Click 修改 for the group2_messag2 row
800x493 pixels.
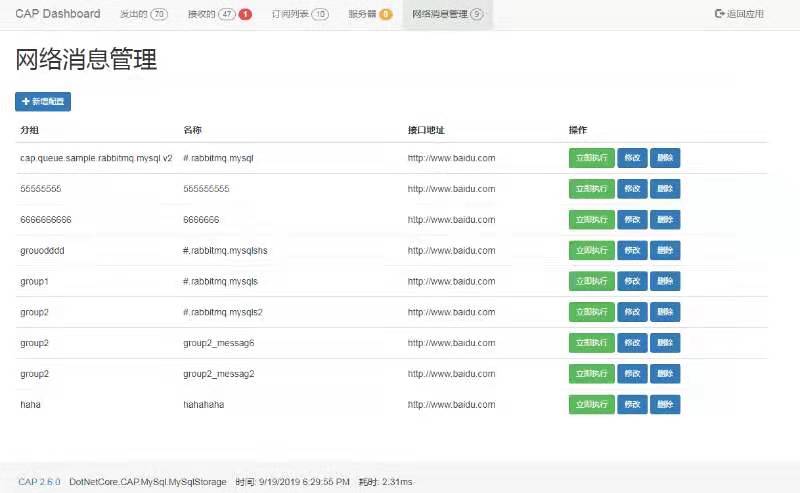pos(632,374)
